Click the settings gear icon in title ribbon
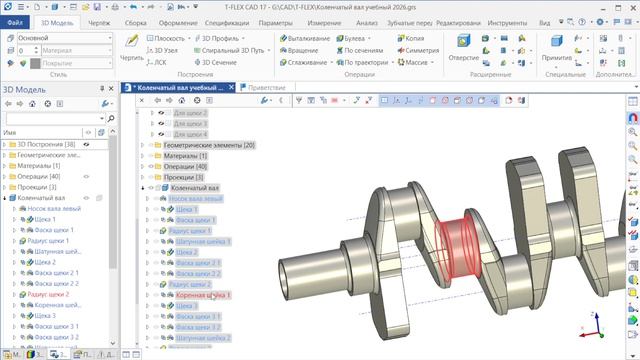 coord(600,22)
